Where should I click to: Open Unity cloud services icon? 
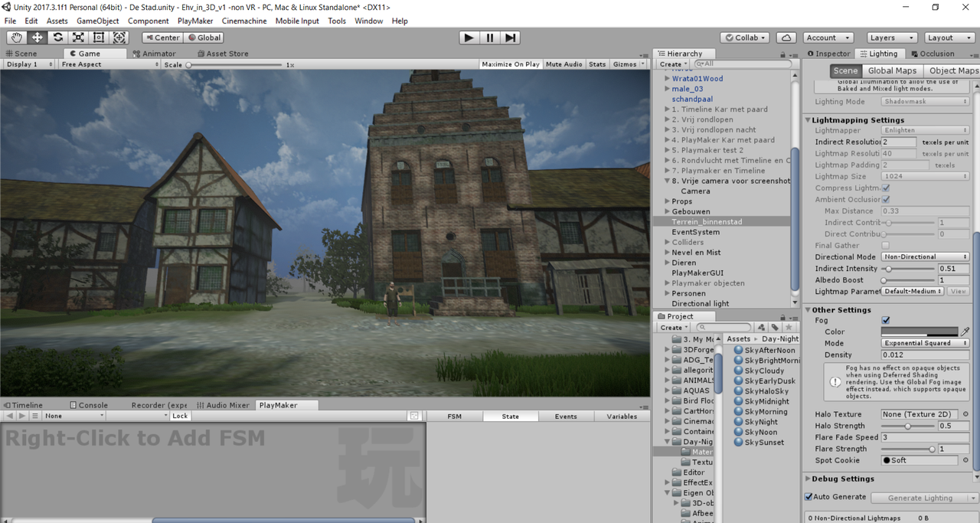tap(786, 38)
